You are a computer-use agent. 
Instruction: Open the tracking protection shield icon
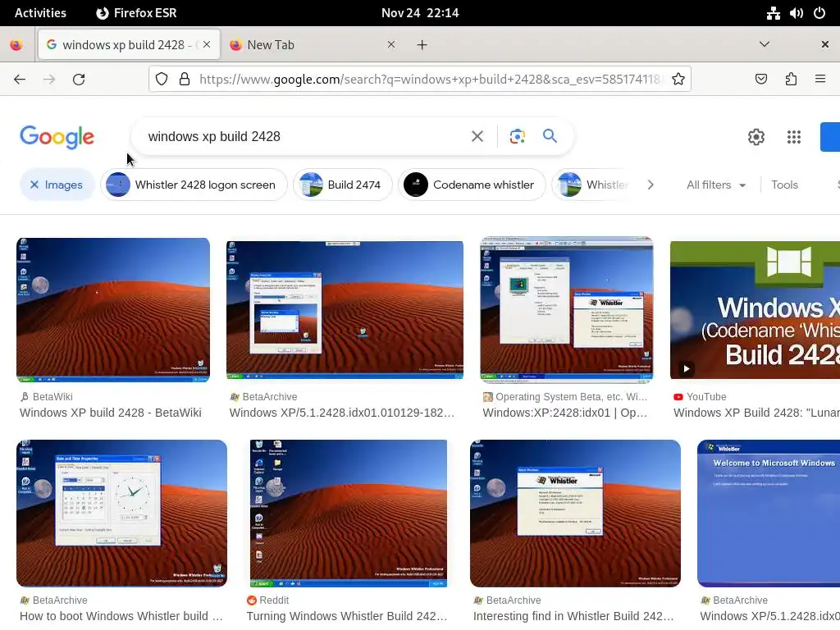pos(162,80)
